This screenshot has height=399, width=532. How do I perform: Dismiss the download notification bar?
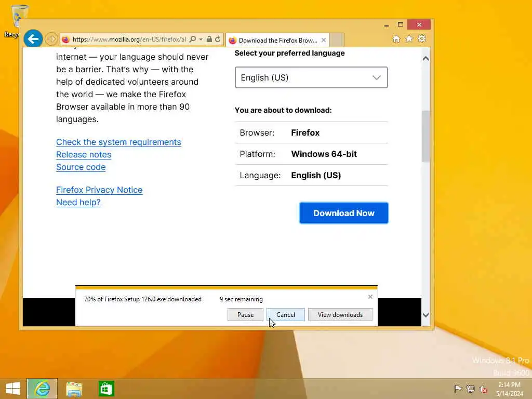click(x=370, y=297)
